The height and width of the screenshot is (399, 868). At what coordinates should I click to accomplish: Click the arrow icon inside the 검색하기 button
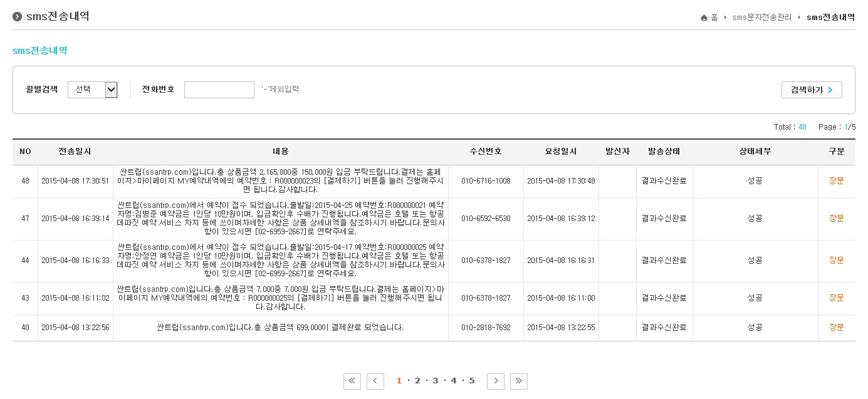pyautogui.click(x=829, y=89)
